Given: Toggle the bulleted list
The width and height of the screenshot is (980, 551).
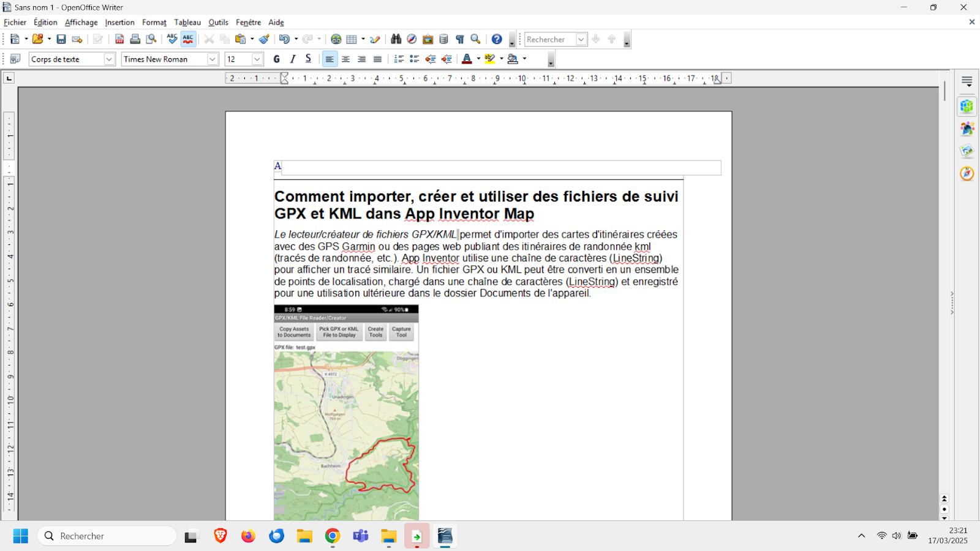Looking at the screenshot, I should (x=415, y=59).
